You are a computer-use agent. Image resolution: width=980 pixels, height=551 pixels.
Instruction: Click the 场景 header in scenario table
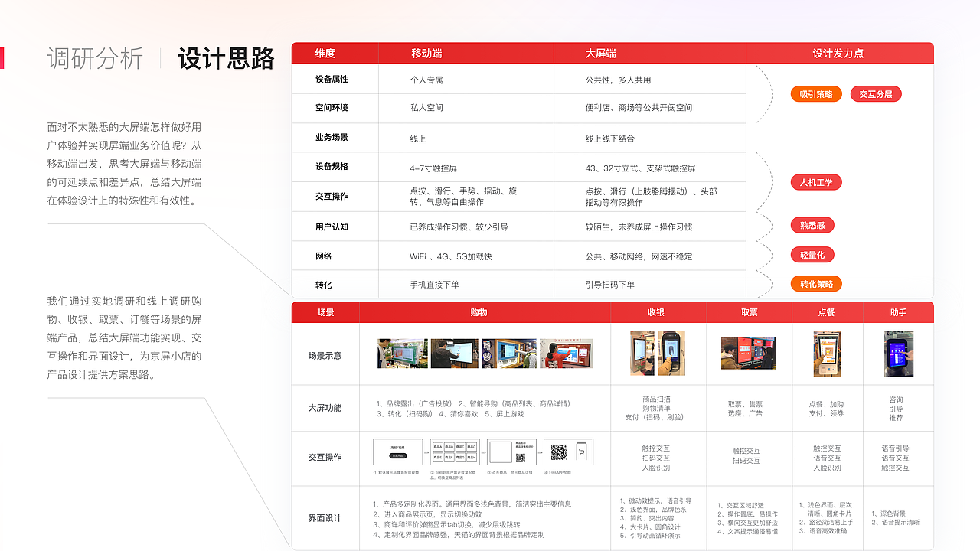325,313
